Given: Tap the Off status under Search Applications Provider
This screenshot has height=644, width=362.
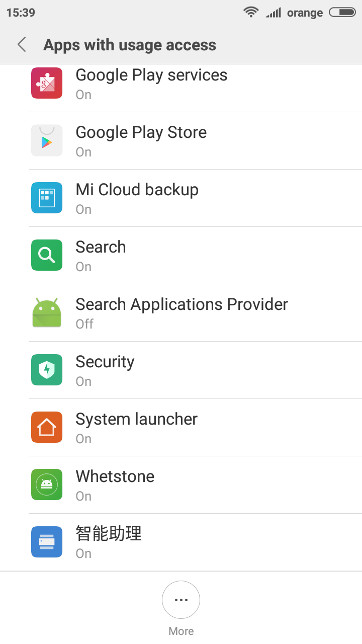Looking at the screenshot, I should (84, 324).
